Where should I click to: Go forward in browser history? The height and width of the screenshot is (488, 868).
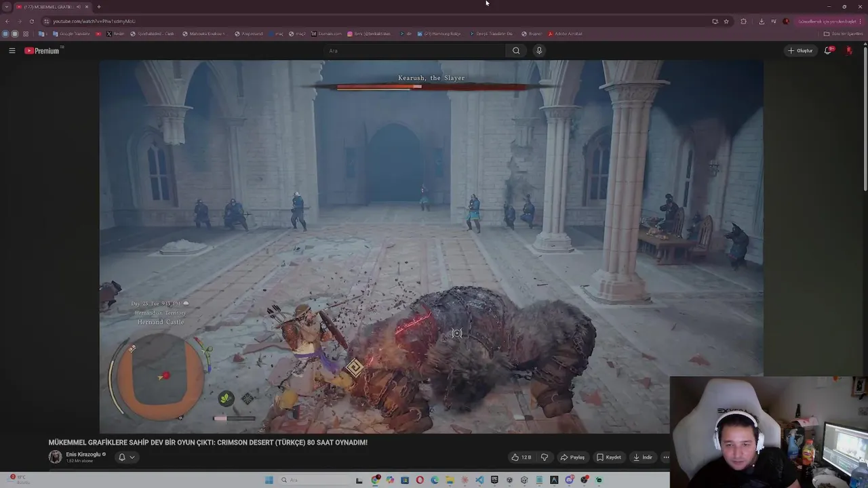19,21
